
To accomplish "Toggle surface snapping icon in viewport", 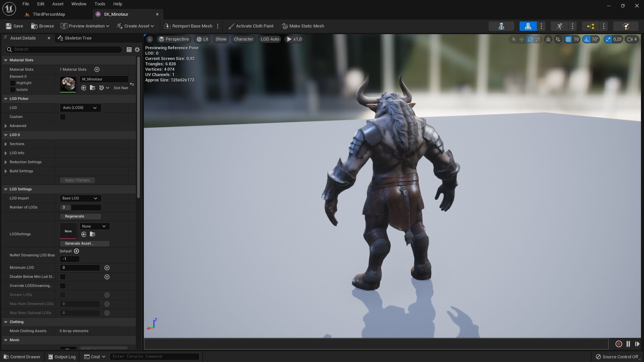I will tap(558, 39).
